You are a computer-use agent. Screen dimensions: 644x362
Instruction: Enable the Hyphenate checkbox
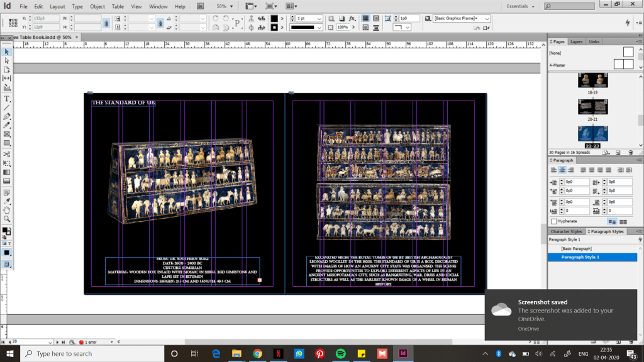[x=554, y=221]
